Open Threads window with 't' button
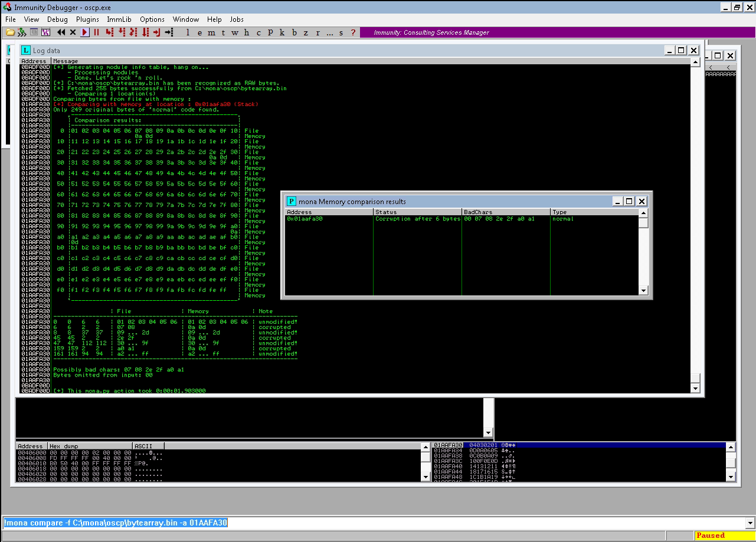Image resolution: width=756 pixels, height=542 pixels. point(223,32)
